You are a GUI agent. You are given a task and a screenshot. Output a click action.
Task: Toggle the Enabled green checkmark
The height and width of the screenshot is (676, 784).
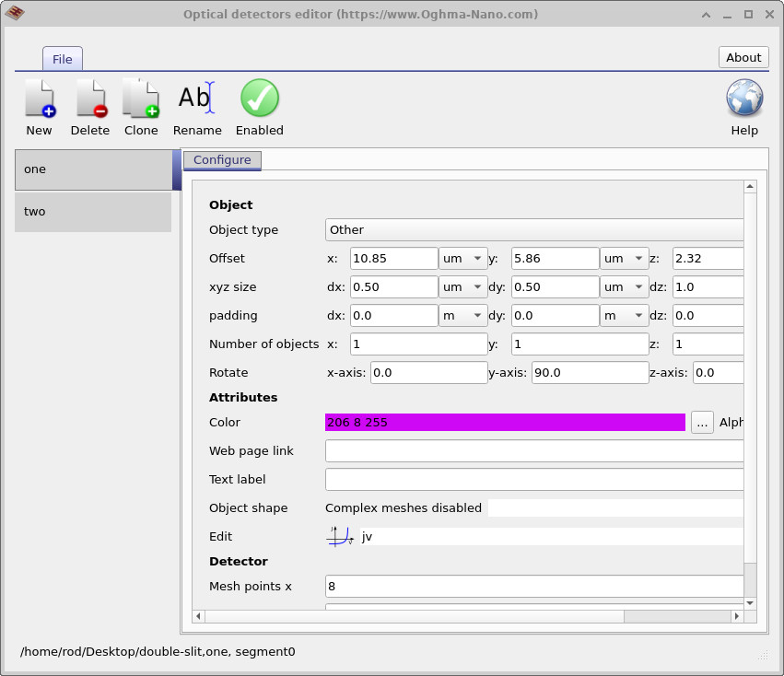tap(260, 99)
